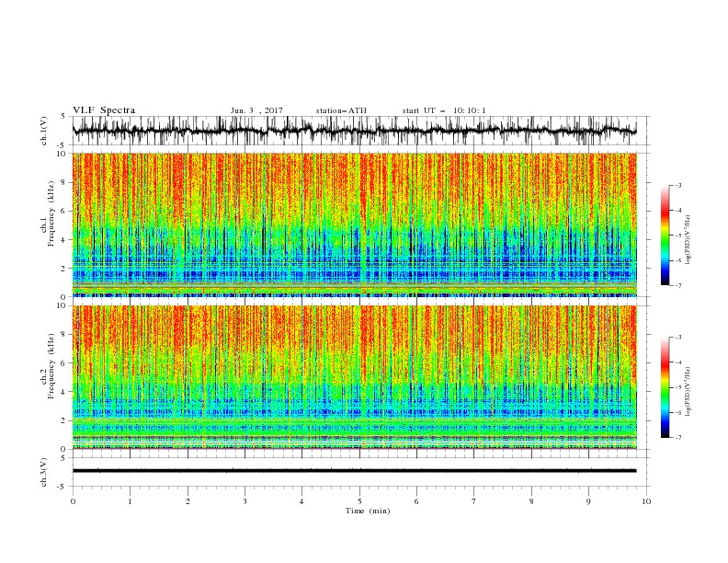
Task: Click the "0" tick on the time axis
Action: pos(73,501)
